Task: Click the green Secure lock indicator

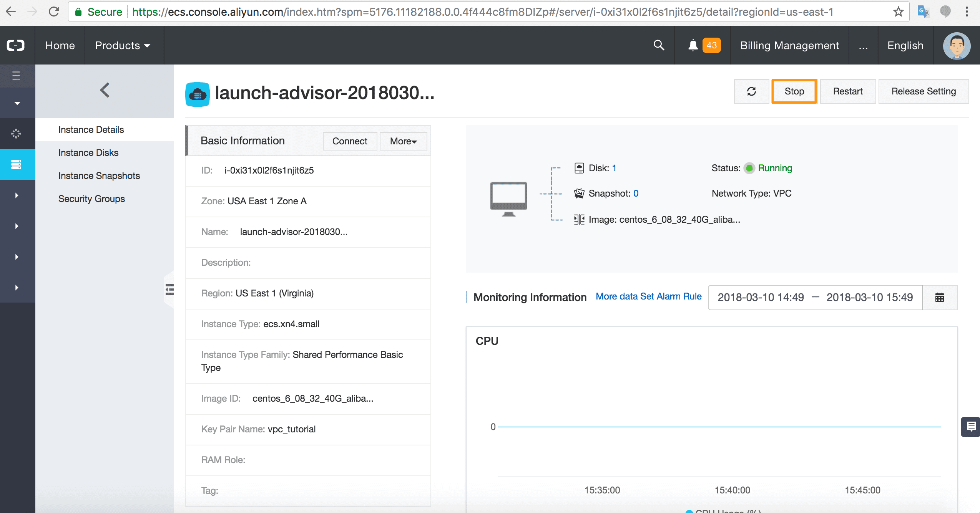Action: 98,12
